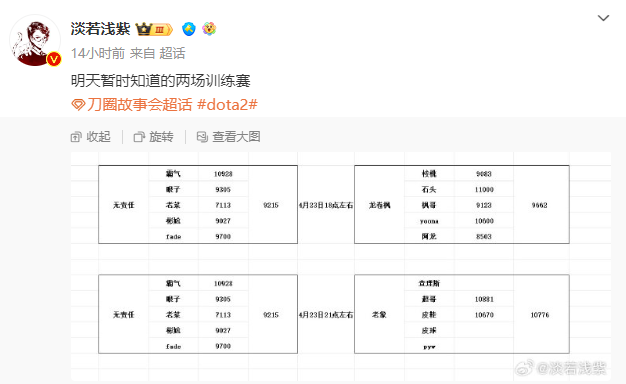Image resolution: width=626 pixels, height=384 pixels.
Task: Click the 查看大图 picture icon
Action: point(202,137)
